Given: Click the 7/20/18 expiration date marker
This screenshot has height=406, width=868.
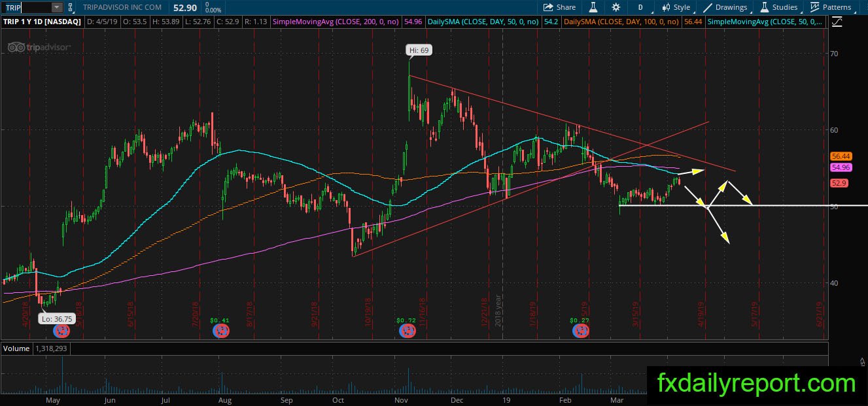Looking at the screenshot, I should point(196,314).
